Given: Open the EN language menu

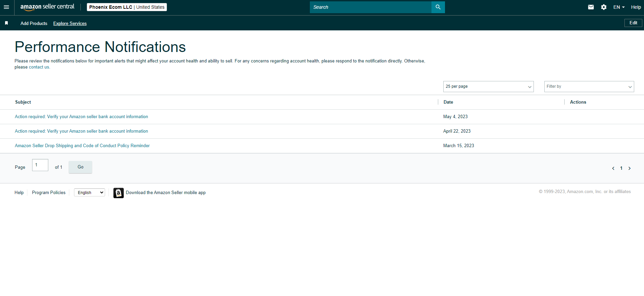Looking at the screenshot, I should (x=619, y=7).
